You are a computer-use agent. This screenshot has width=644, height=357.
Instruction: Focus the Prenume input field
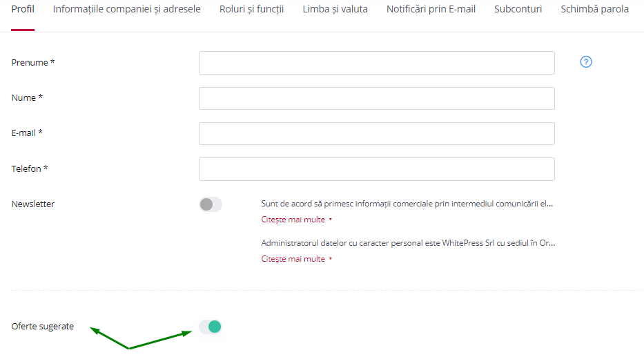[377, 63]
